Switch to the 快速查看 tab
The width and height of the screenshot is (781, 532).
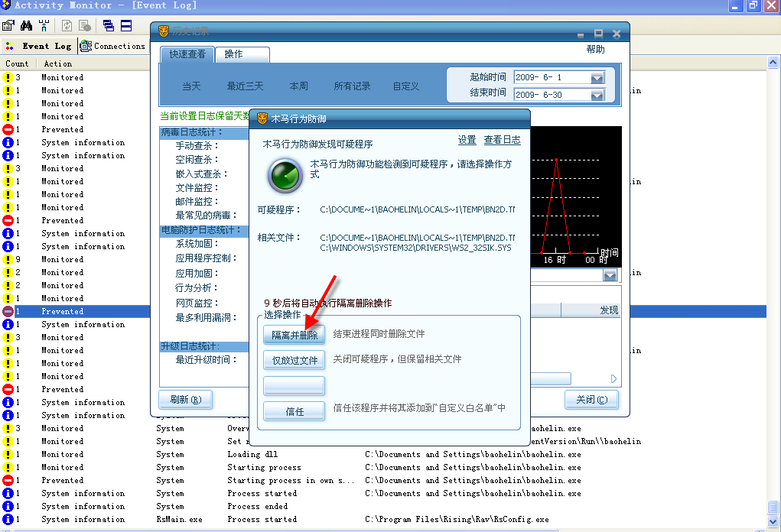click(x=187, y=54)
